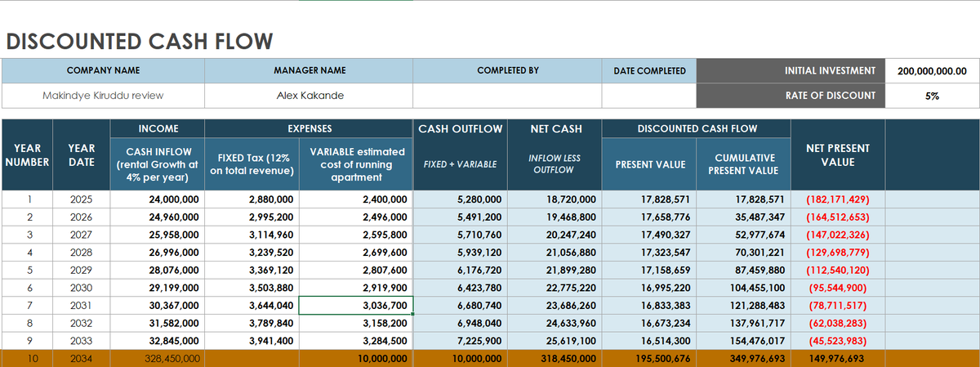Screen dimensions: 980x367
Task: Click present value 16,995,220 for 2030
Action: click(x=648, y=288)
